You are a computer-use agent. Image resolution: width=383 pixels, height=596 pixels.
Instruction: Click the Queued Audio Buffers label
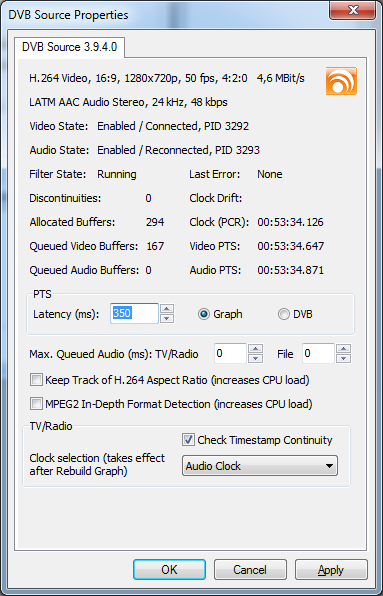tap(84, 270)
